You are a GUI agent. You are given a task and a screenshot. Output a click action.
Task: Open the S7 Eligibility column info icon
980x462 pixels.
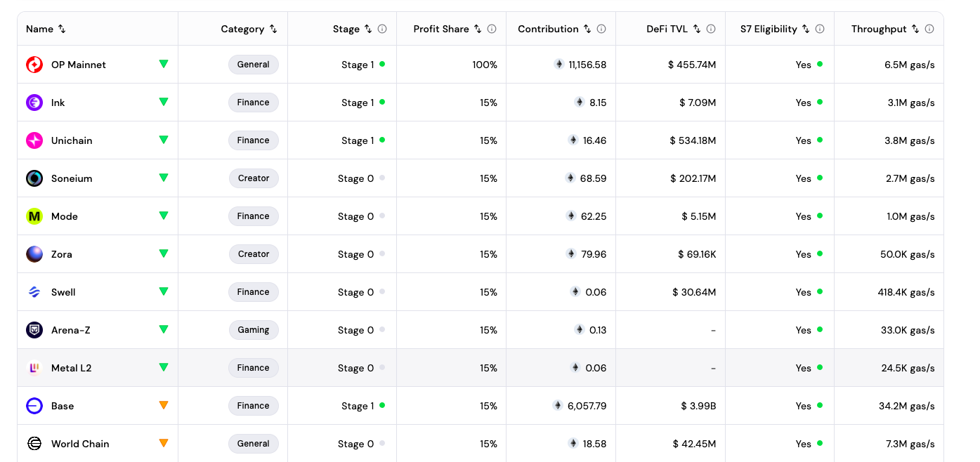(x=820, y=29)
